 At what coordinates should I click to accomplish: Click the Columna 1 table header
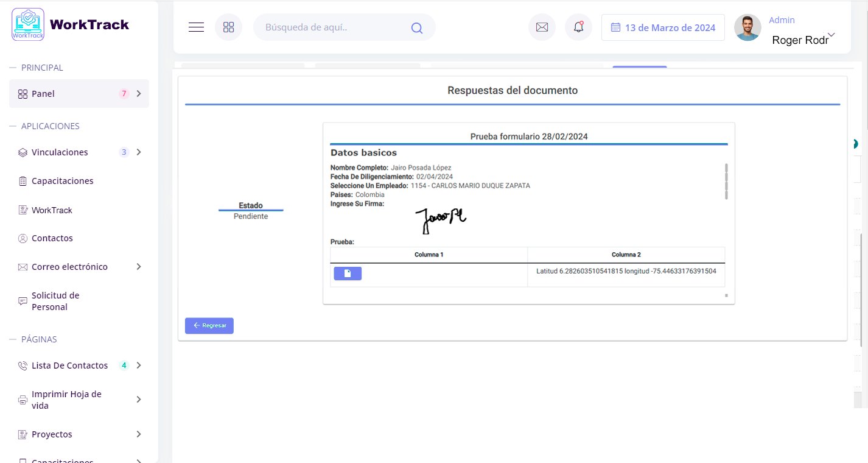(x=429, y=255)
